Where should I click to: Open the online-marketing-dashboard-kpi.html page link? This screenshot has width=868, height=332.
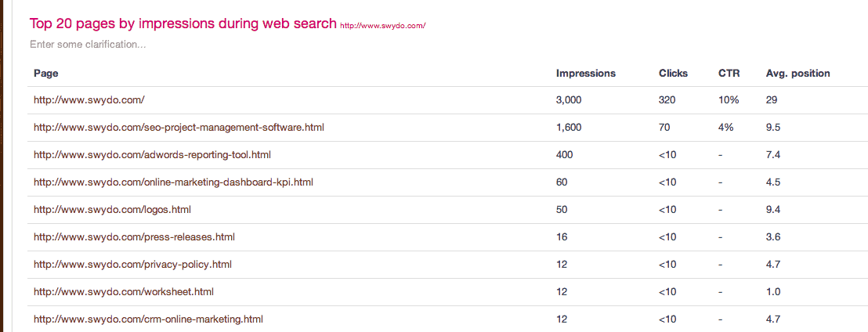point(173,182)
